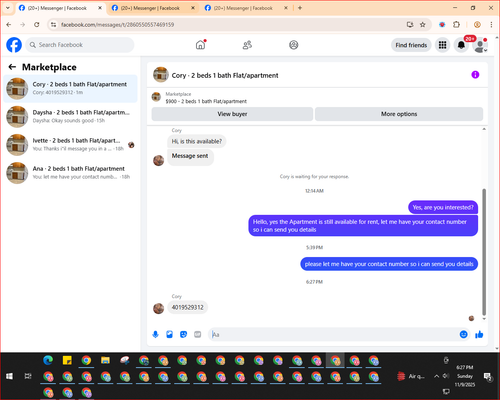This screenshot has width=500, height=400.
Task: Launch Microsoft Edge from taskbar
Action: [48, 360]
